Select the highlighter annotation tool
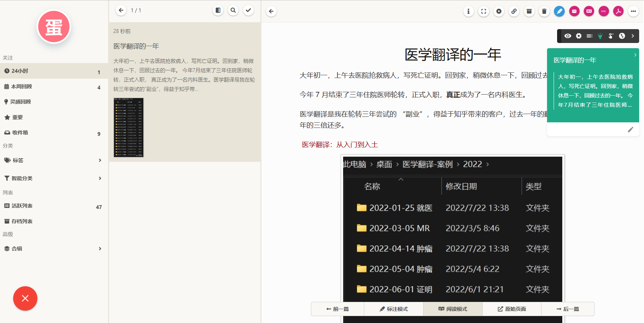 [x=559, y=11]
